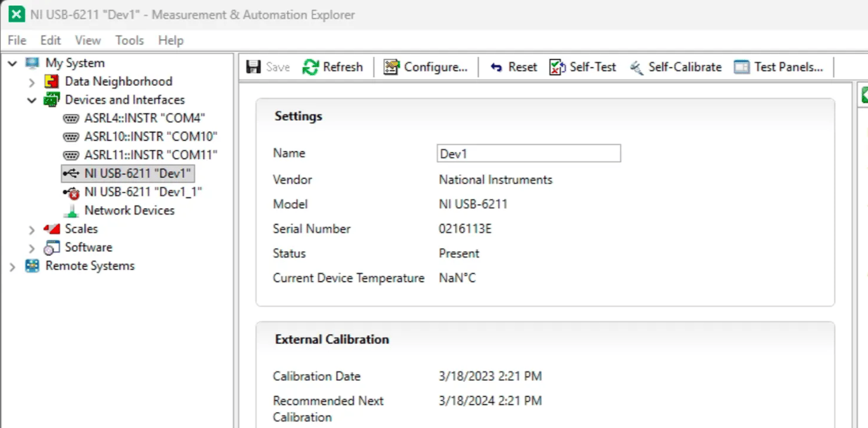Screen dimensions: 868x428
Task: Click the Refresh toolbar icon
Action: 310,67
